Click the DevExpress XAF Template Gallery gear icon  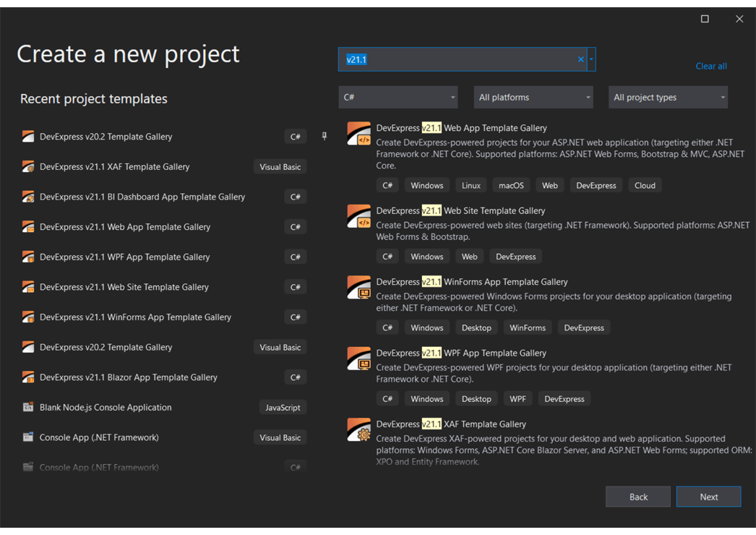358,429
